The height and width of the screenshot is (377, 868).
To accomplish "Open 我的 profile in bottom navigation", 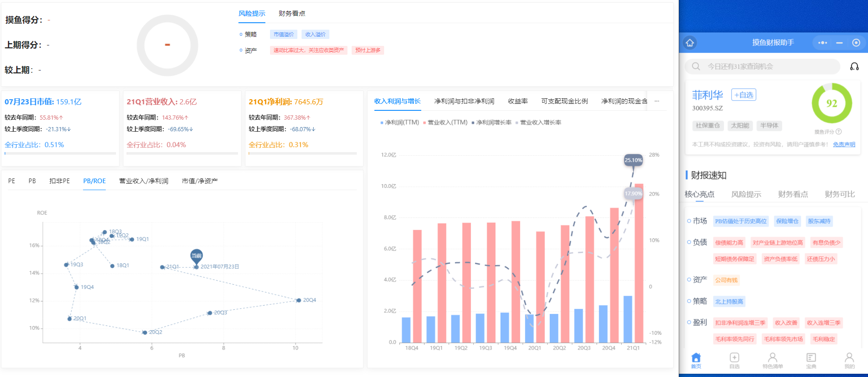I will click(x=849, y=360).
